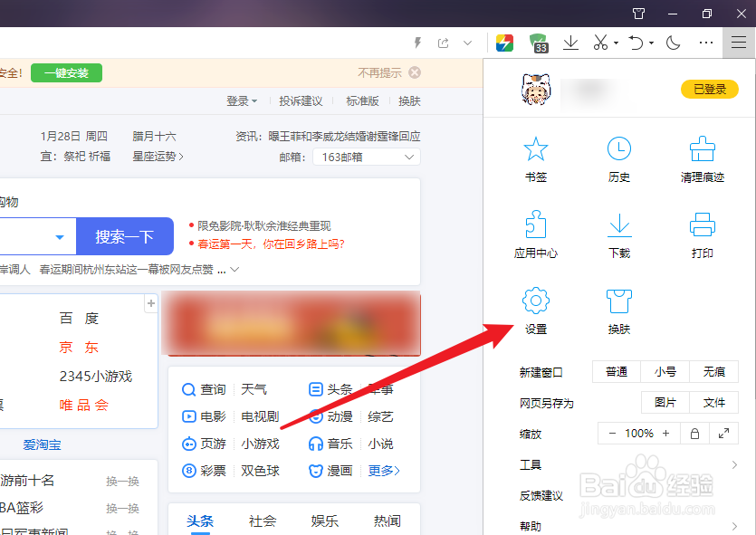This screenshot has width=756, height=535.
Task: Increase zoom with plus button
Action: coord(665,434)
